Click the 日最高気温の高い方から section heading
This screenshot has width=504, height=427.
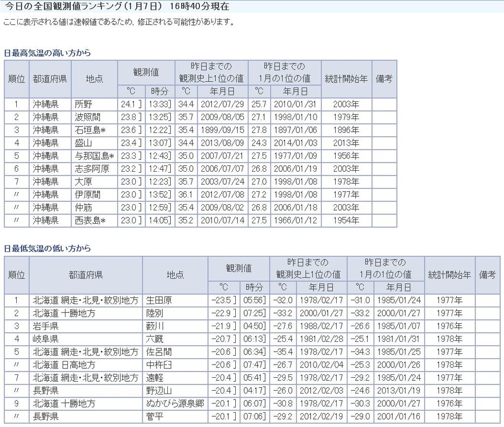(x=47, y=53)
